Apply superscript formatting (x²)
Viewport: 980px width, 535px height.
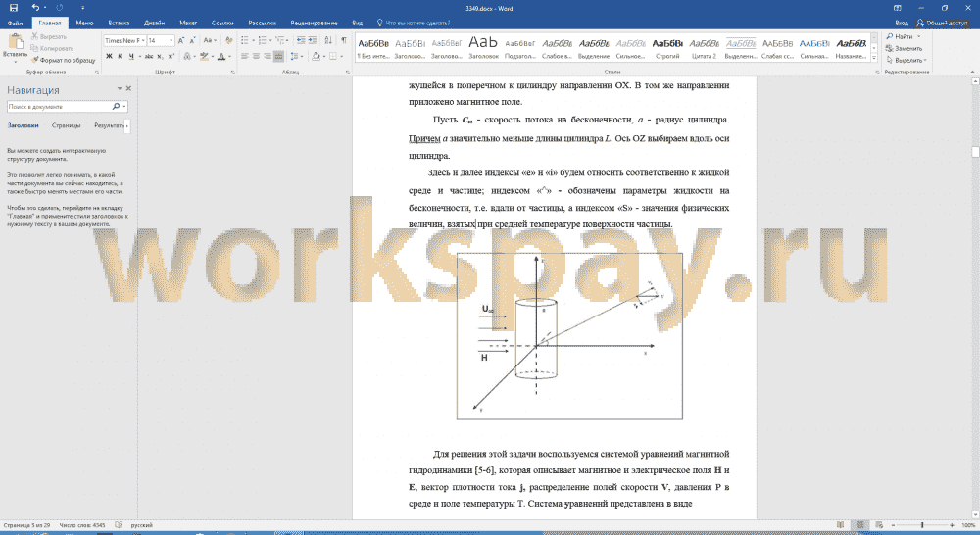(x=171, y=56)
